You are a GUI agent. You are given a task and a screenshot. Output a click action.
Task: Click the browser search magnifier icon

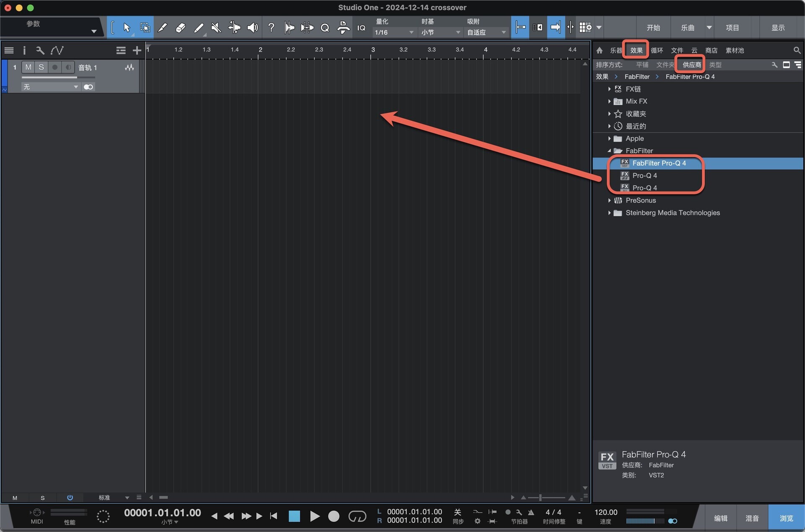797,50
